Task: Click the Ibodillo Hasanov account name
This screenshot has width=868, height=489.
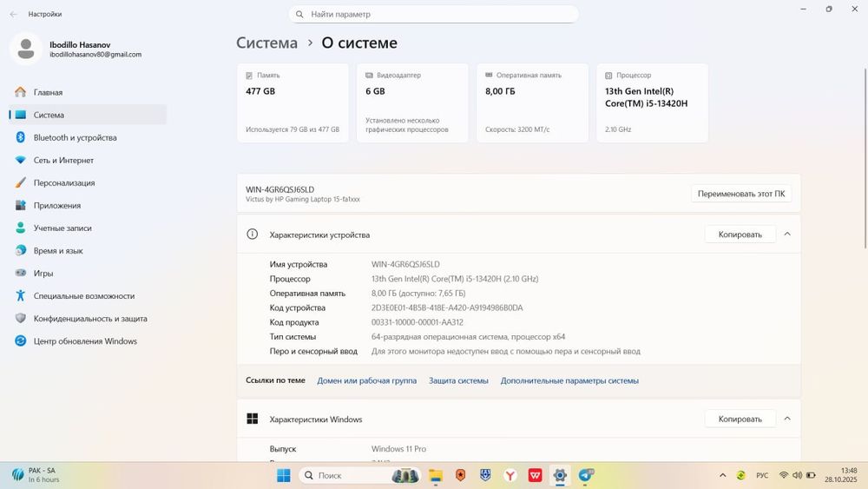Action: point(80,44)
